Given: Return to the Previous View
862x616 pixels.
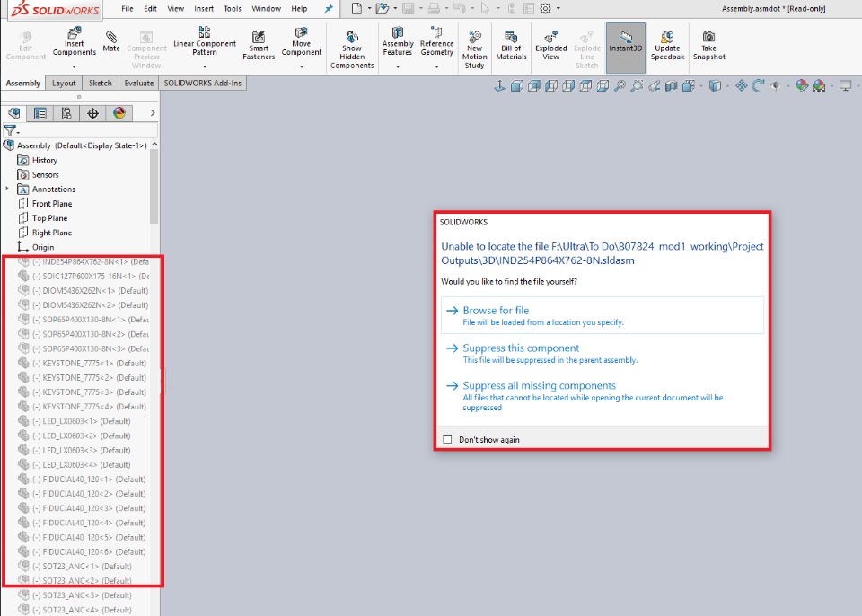Looking at the screenshot, I should (x=655, y=86).
